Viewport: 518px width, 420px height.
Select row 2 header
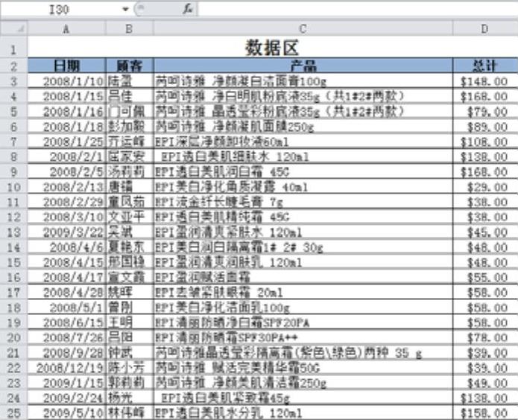coord(14,66)
